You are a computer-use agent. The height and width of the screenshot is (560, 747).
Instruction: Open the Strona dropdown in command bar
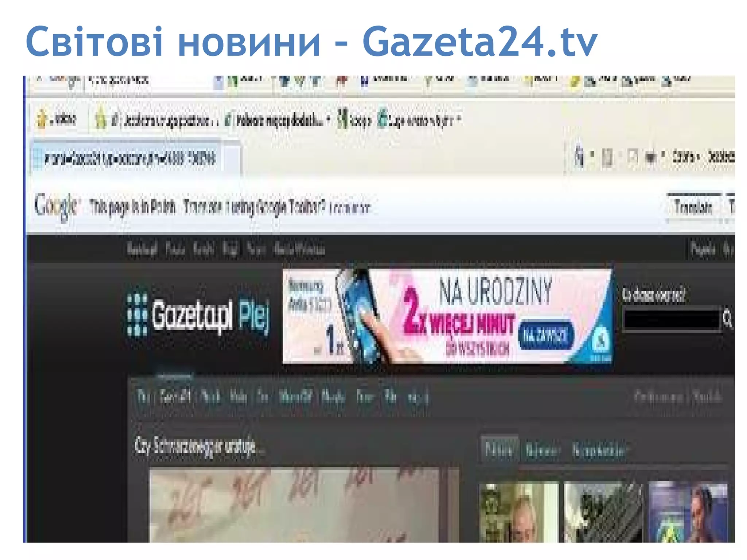(x=686, y=157)
